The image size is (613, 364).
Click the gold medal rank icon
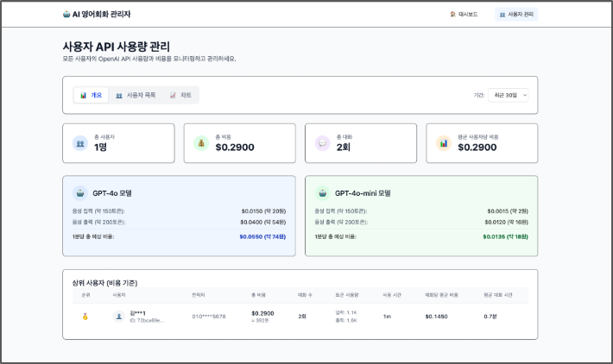coord(85,317)
